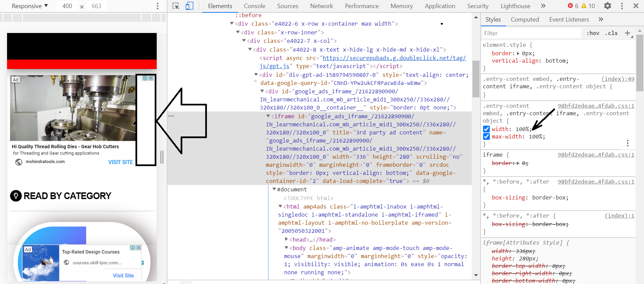Open the DevTools customize menu
Screen dimensions: 644x284
[622, 6]
